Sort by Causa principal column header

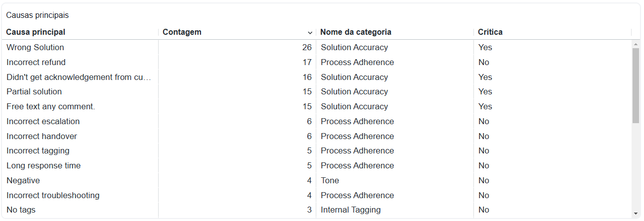(x=36, y=32)
